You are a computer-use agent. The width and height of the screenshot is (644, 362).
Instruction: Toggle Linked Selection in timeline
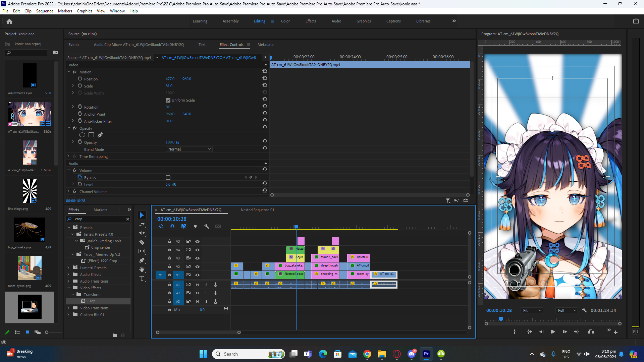(x=184, y=226)
